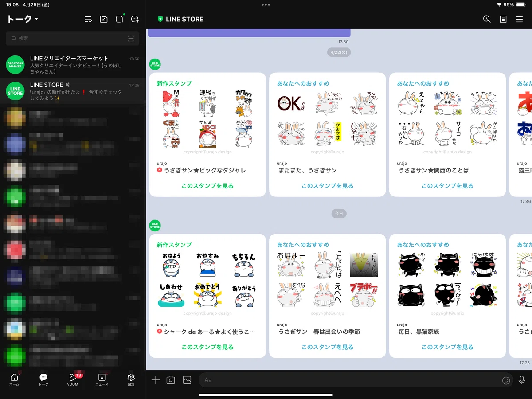Tap the 4/22(火) date label
This screenshot has width=532, height=399.
tap(339, 52)
